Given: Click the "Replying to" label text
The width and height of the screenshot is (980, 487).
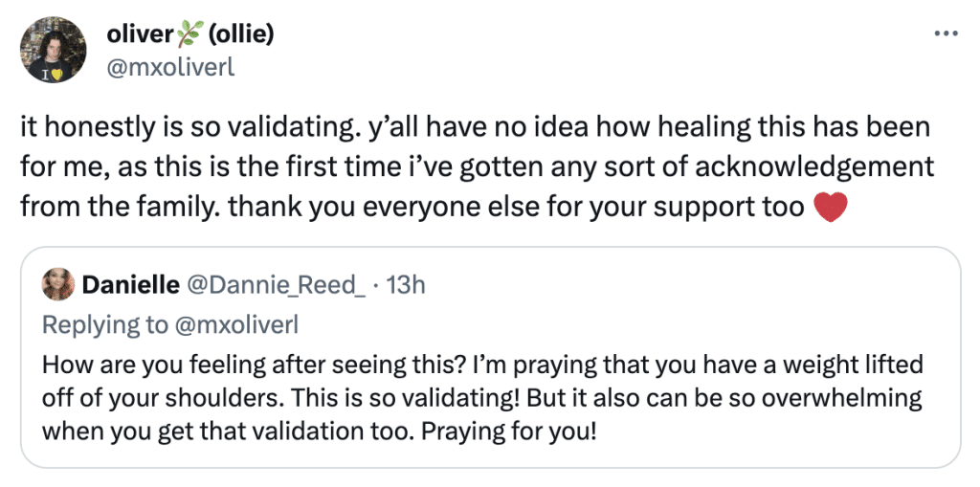Looking at the screenshot, I should [105, 325].
